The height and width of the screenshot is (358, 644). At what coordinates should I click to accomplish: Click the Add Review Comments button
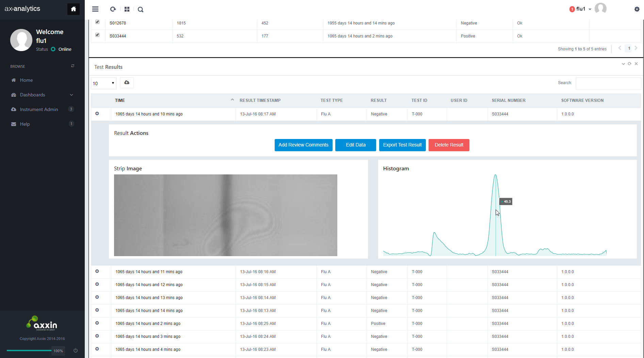coord(303,145)
